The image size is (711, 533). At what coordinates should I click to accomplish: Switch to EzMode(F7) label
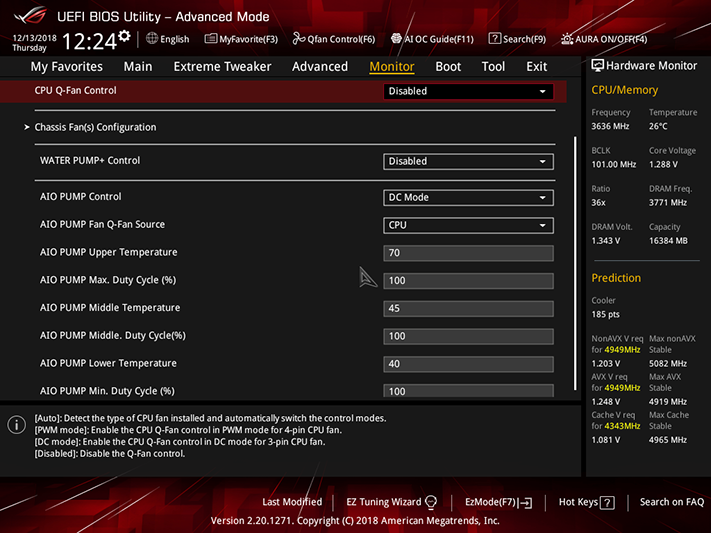coord(490,502)
